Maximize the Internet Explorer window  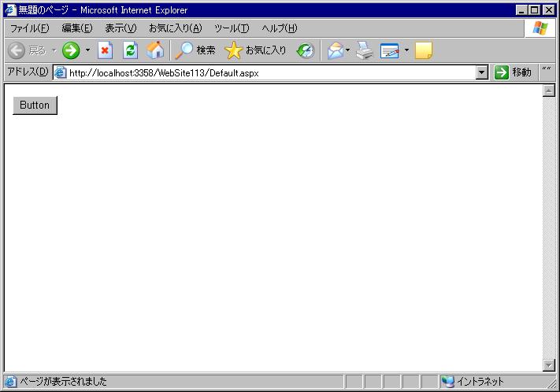tap(534, 10)
